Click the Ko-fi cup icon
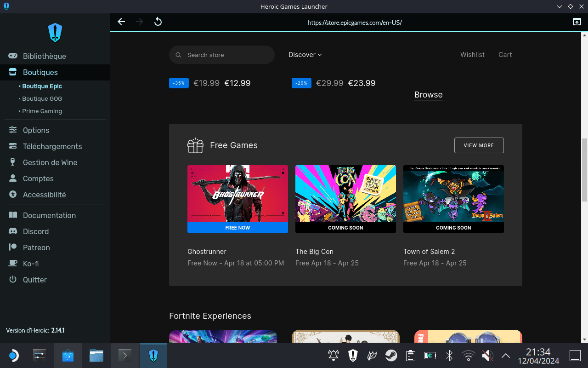 tap(13, 264)
